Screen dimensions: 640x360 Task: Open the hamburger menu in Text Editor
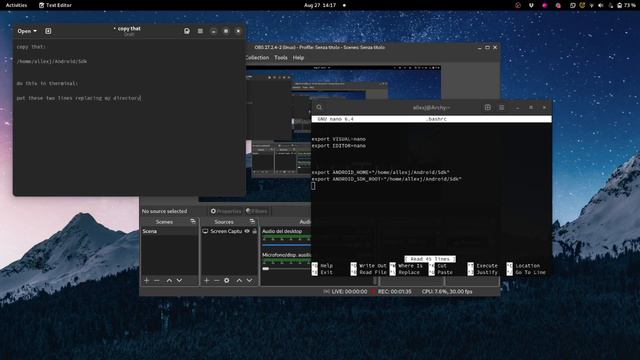[x=200, y=31]
